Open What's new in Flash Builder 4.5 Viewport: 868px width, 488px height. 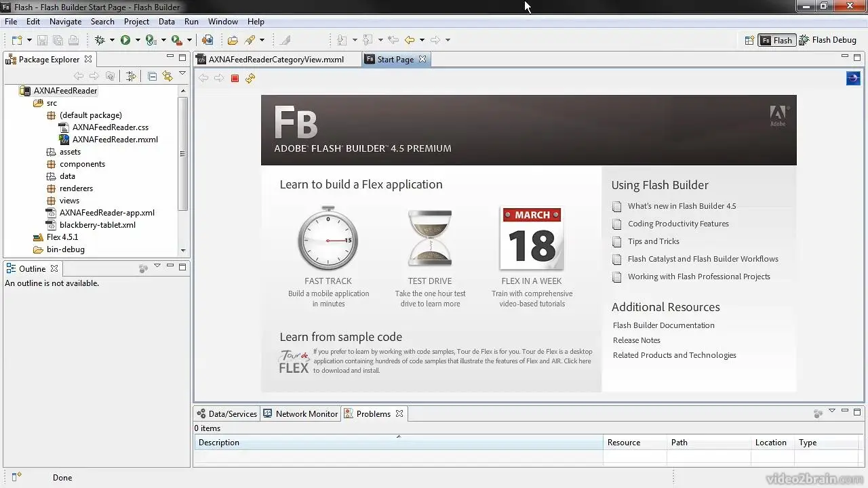coord(682,206)
